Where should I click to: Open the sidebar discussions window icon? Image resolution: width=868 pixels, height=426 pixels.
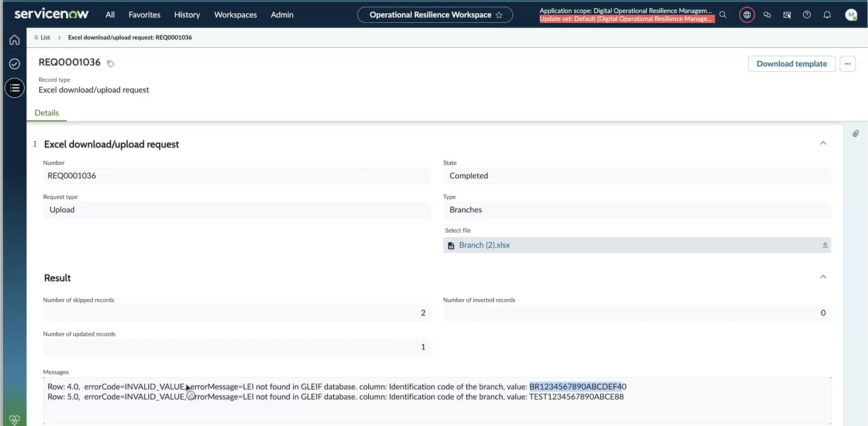point(787,14)
